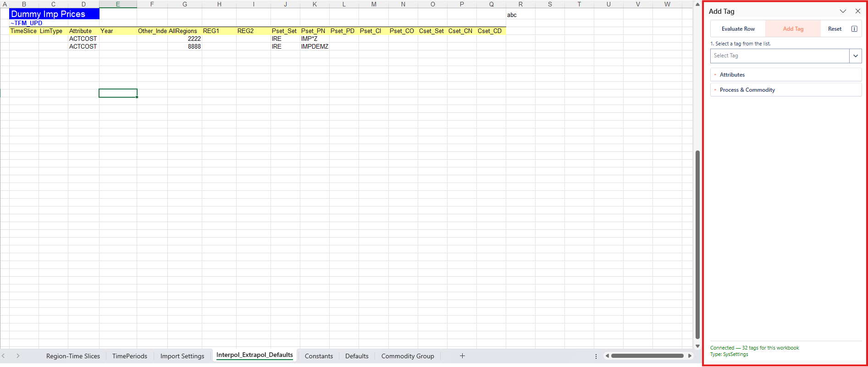Image resolution: width=868 pixels, height=367 pixels.
Task: Click vertical scrollbar up arrow
Action: [697, 4]
